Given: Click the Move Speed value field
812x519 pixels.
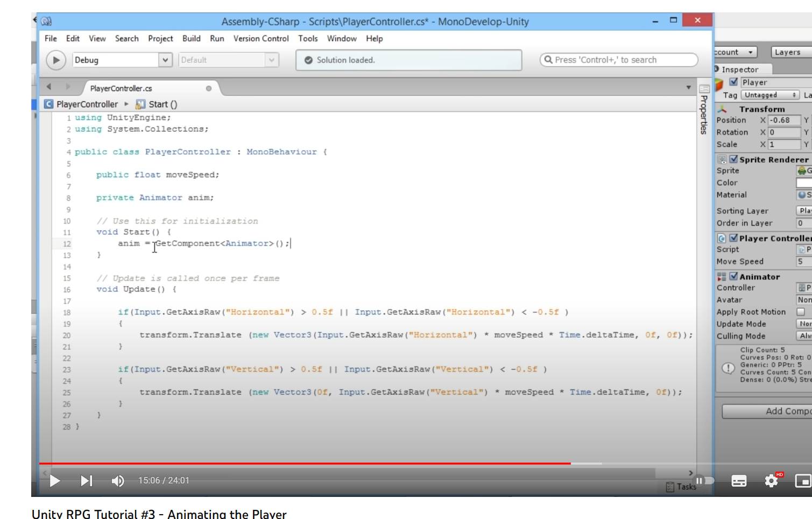Looking at the screenshot, I should click(804, 261).
